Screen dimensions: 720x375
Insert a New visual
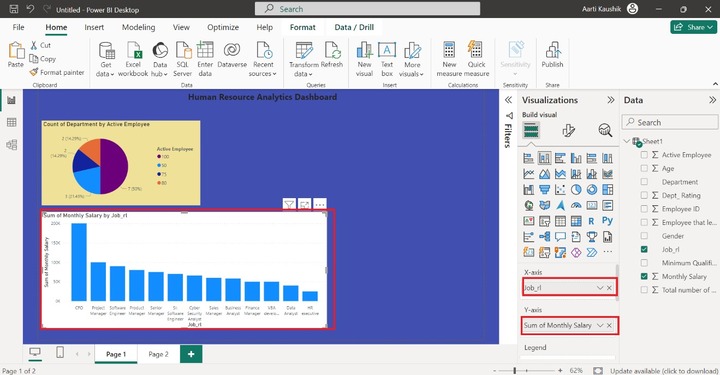(364, 59)
